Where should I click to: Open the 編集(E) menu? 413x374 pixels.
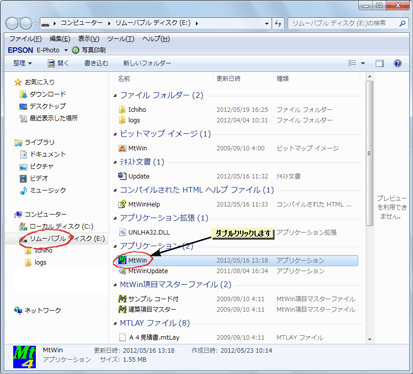pyautogui.click(x=60, y=39)
